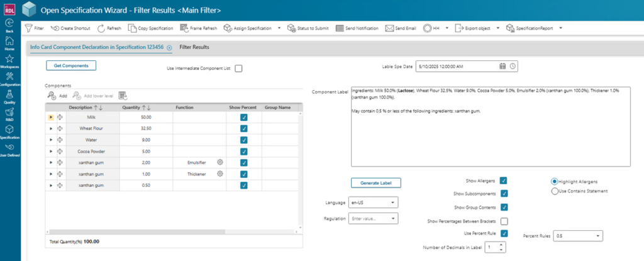Viewport: 644px width, 261px height.
Task: Open the calendar picker for label date
Action: click(x=502, y=66)
